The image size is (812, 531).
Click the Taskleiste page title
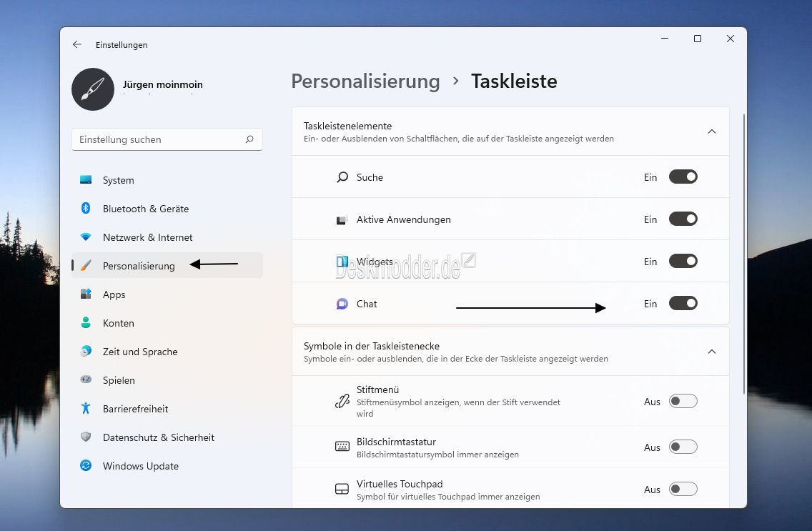pyautogui.click(x=514, y=81)
